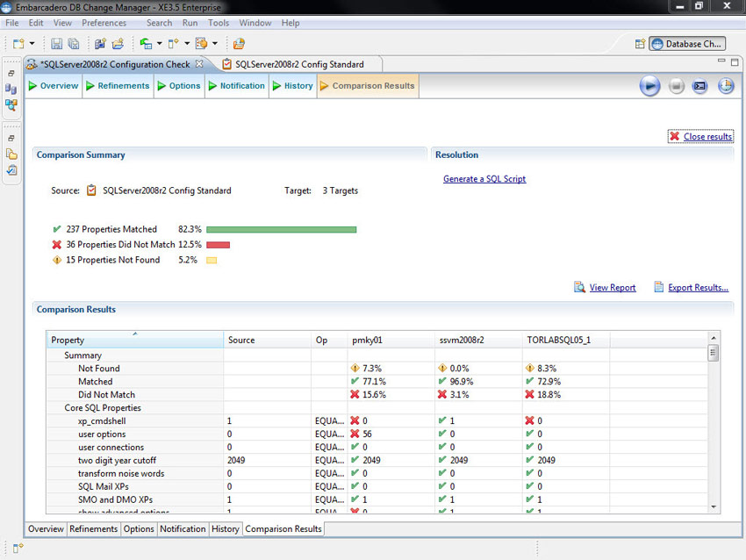Click the round clock schedule icon
This screenshot has width=746, height=560.
726,86
